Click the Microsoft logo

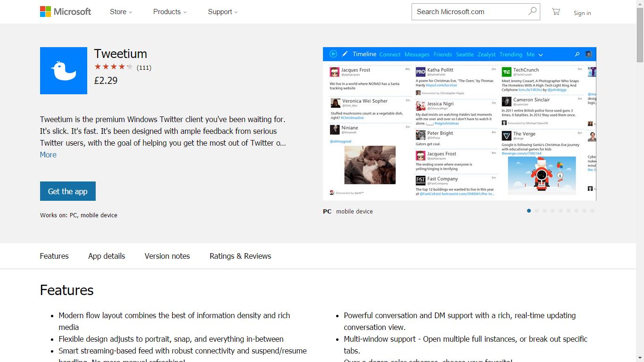coord(66,12)
